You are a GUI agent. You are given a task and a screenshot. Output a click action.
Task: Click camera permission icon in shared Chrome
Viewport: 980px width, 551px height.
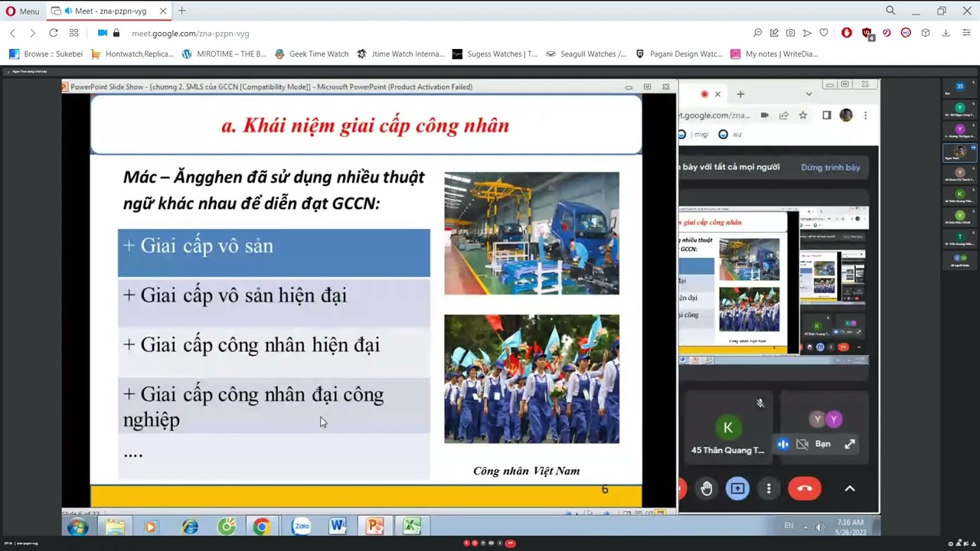(764, 116)
